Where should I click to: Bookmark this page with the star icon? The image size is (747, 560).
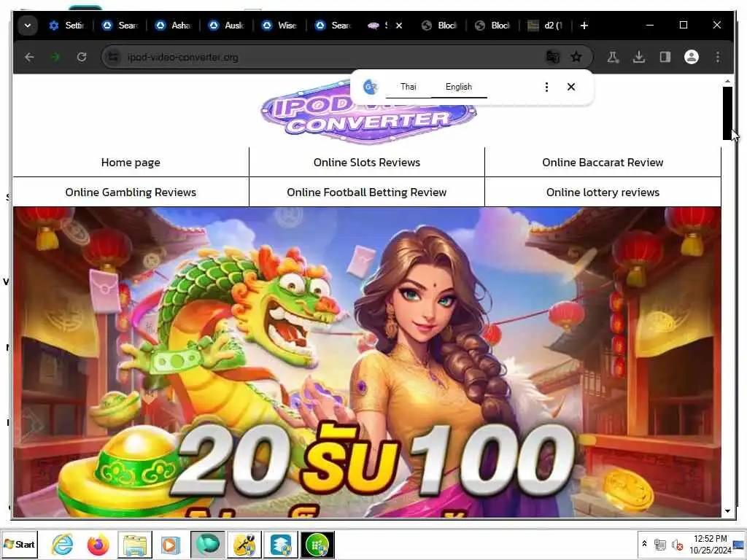coord(576,57)
